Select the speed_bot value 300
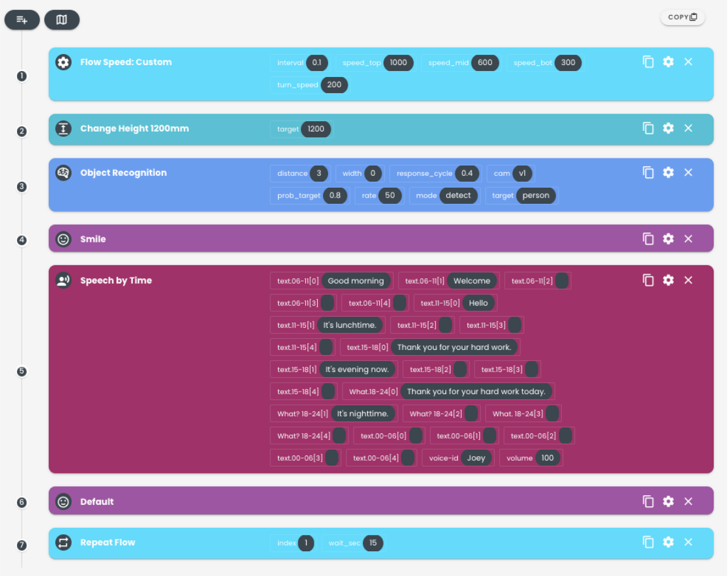This screenshot has height=576, width=728. (x=568, y=63)
